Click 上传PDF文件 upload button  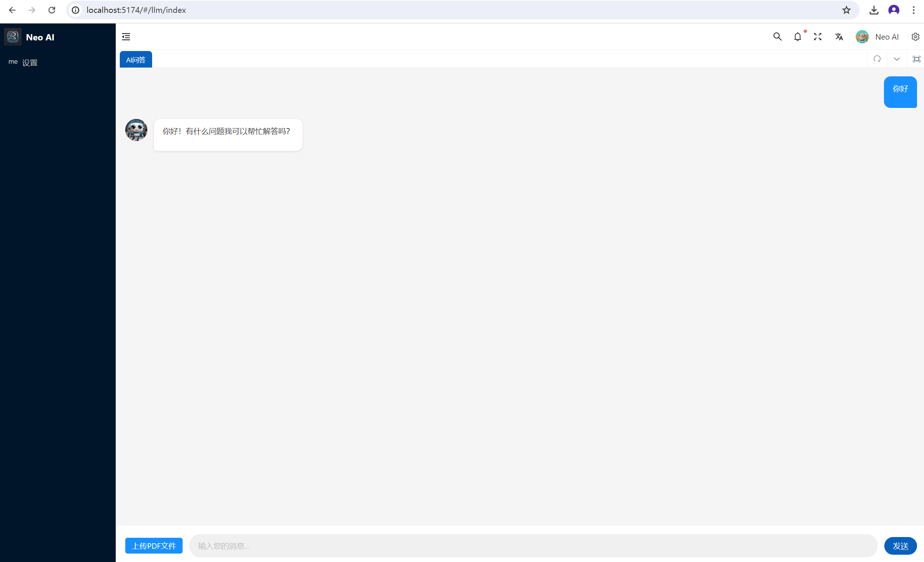tap(154, 546)
